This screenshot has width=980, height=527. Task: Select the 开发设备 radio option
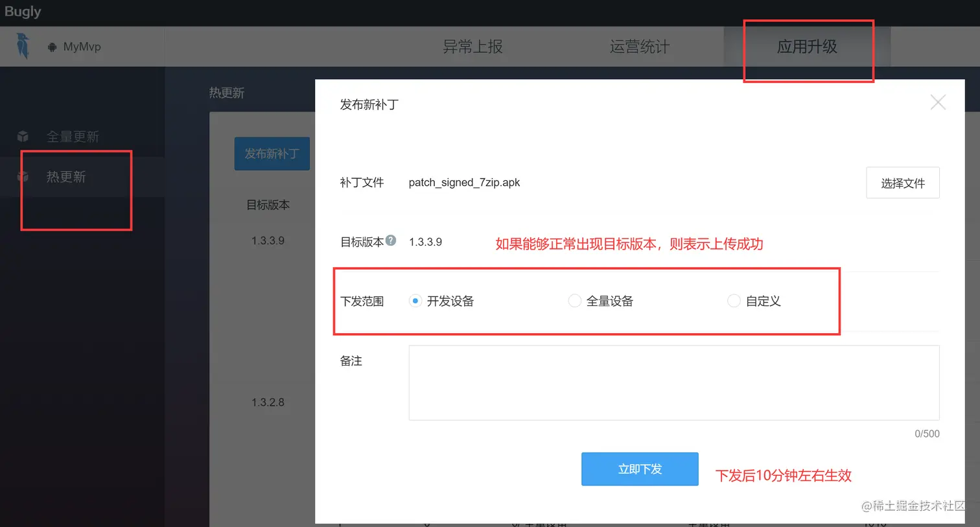[415, 301]
